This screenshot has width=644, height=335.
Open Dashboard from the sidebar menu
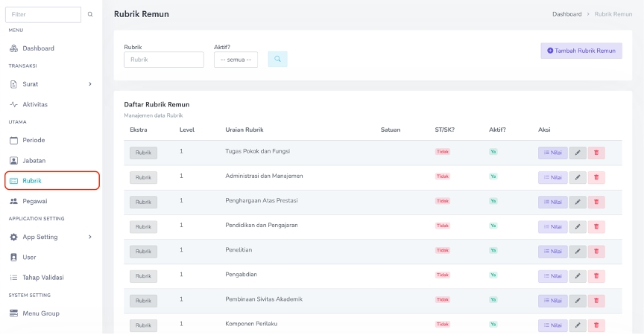point(38,48)
